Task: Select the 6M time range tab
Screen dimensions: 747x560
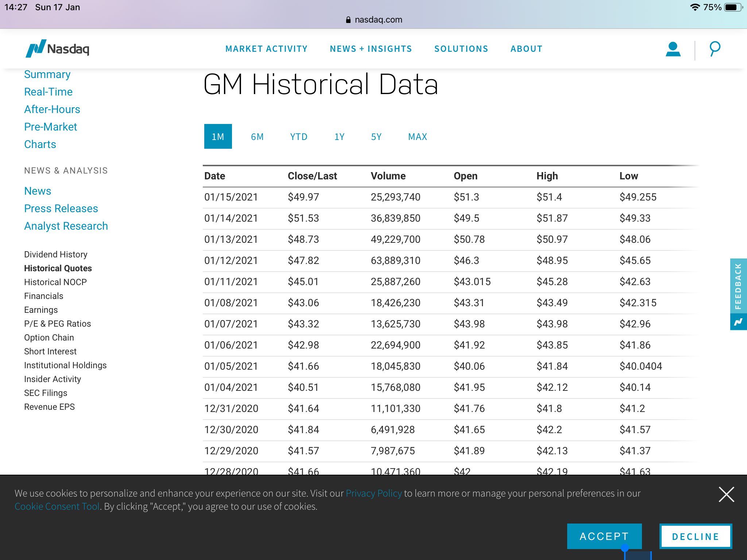Action: pos(257,137)
